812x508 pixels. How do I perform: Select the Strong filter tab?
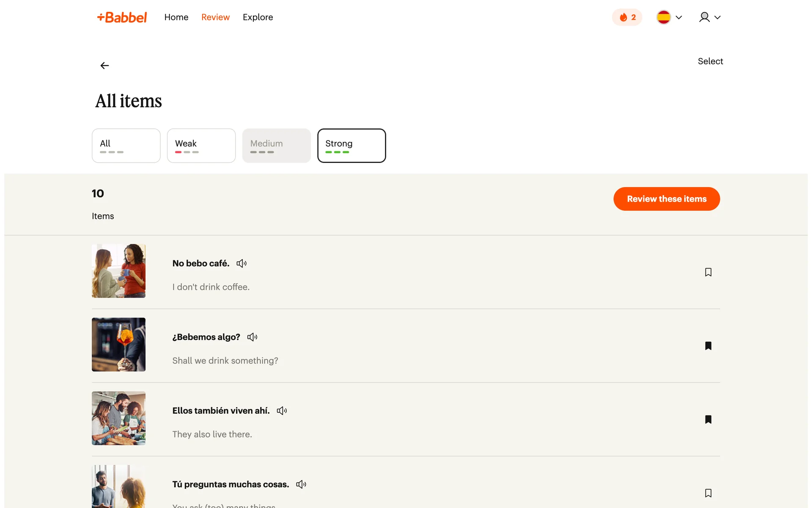click(x=351, y=146)
